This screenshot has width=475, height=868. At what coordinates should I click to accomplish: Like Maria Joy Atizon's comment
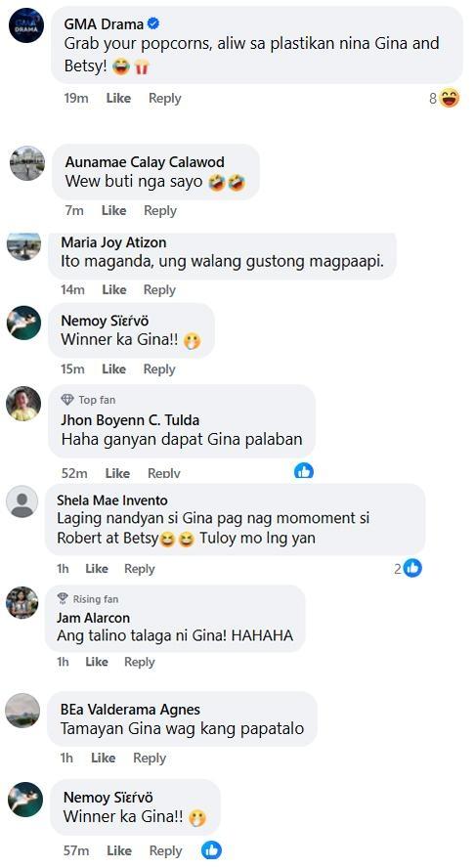click(114, 289)
